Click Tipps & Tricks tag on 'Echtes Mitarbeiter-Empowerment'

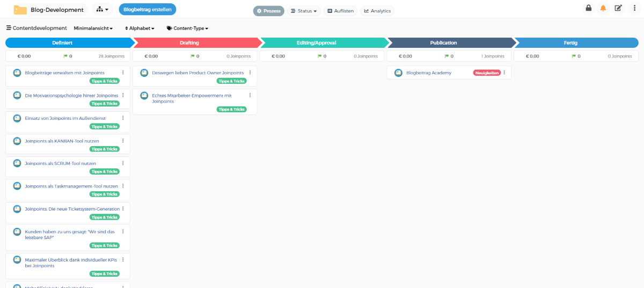pos(231,109)
